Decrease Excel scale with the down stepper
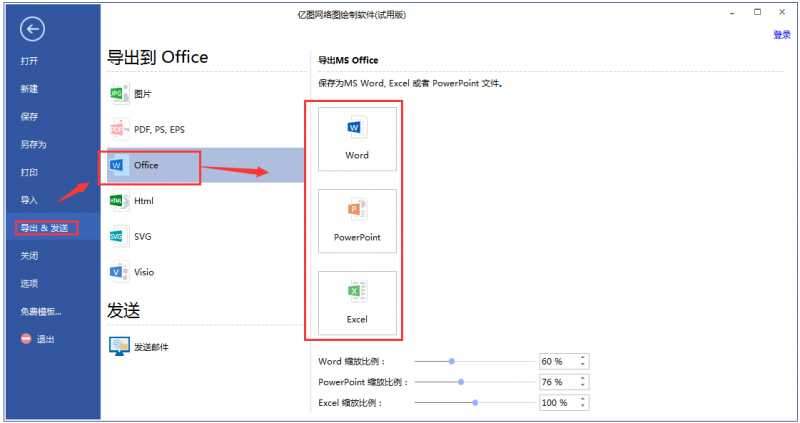Image resolution: width=800 pixels, height=423 pixels. (583, 406)
